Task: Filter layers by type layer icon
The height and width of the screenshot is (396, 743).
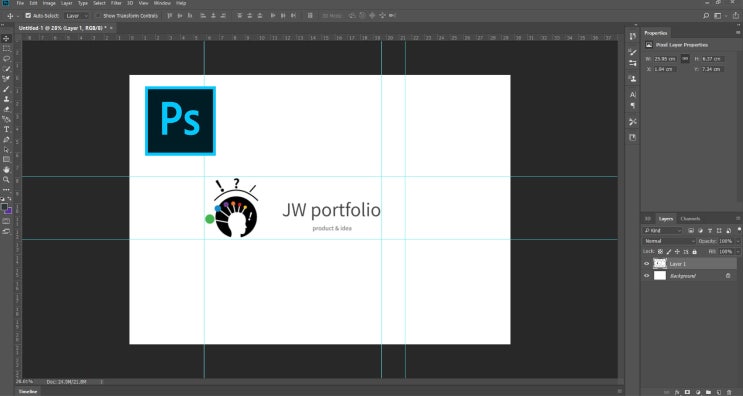Action: click(710, 231)
